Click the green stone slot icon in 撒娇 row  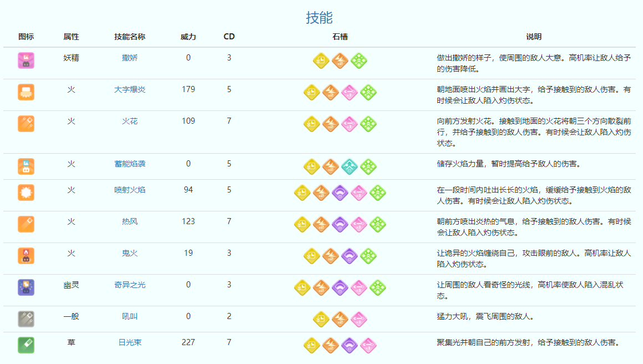pos(359,60)
